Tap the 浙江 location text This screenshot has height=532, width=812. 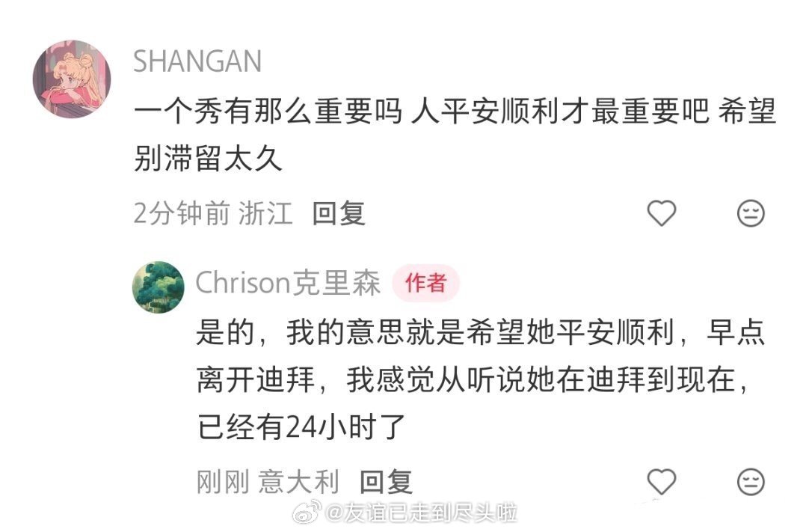coord(265,213)
